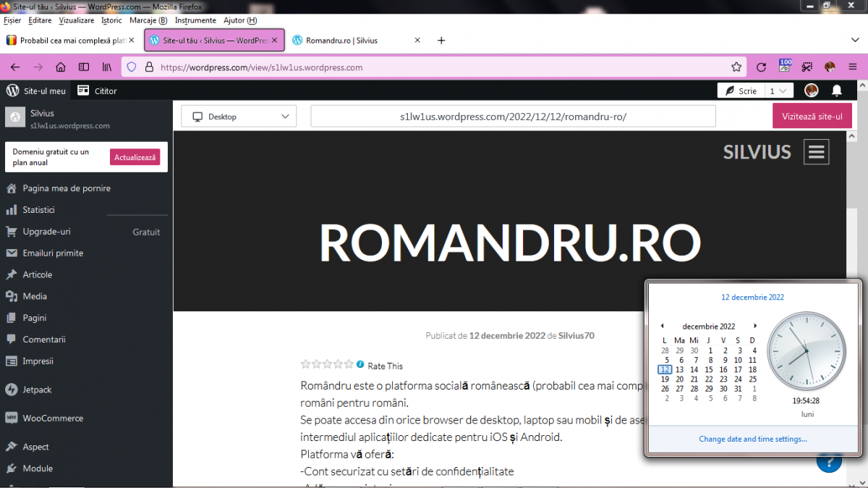Open WordPress notifications bell
The height and width of the screenshot is (488, 868).
click(837, 91)
